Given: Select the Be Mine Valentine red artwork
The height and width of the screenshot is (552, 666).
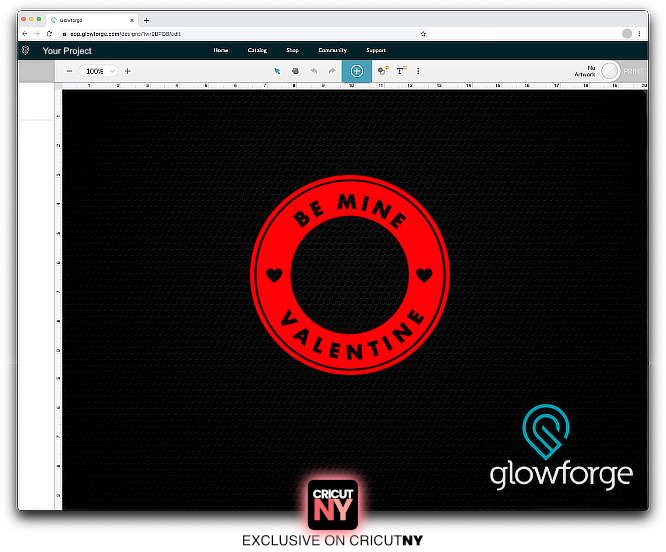Looking at the screenshot, I should pyautogui.click(x=350, y=275).
